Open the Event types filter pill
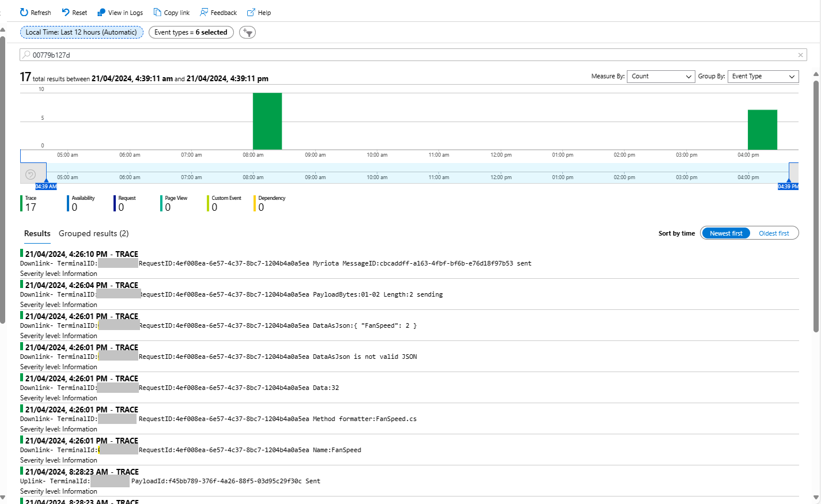 pyautogui.click(x=191, y=32)
